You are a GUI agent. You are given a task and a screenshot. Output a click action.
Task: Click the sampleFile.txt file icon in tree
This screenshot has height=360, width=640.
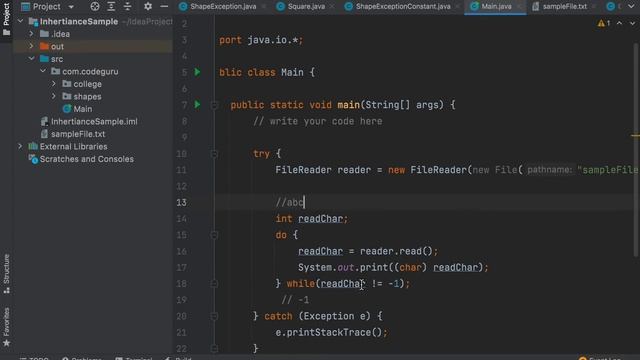pyautogui.click(x=44, y=134)
